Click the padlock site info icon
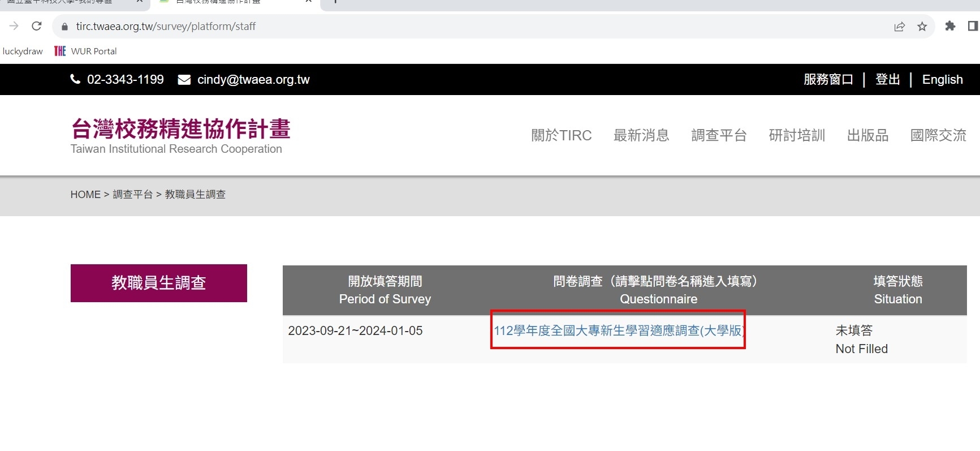 [64, 27]
